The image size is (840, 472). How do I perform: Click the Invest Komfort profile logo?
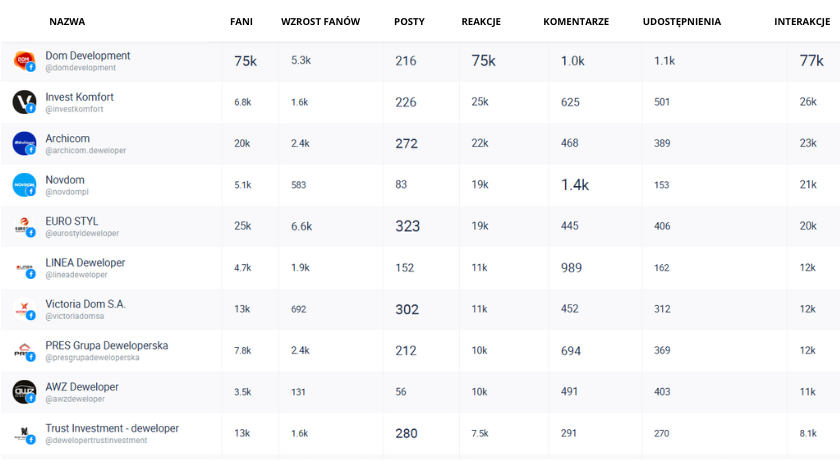[x=24, y=102]
